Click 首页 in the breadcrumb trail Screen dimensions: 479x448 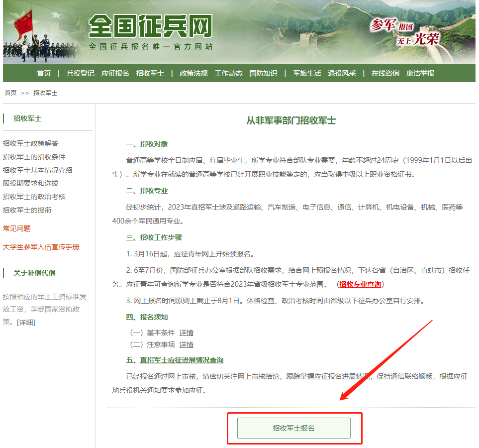click(x=10, y=93)
